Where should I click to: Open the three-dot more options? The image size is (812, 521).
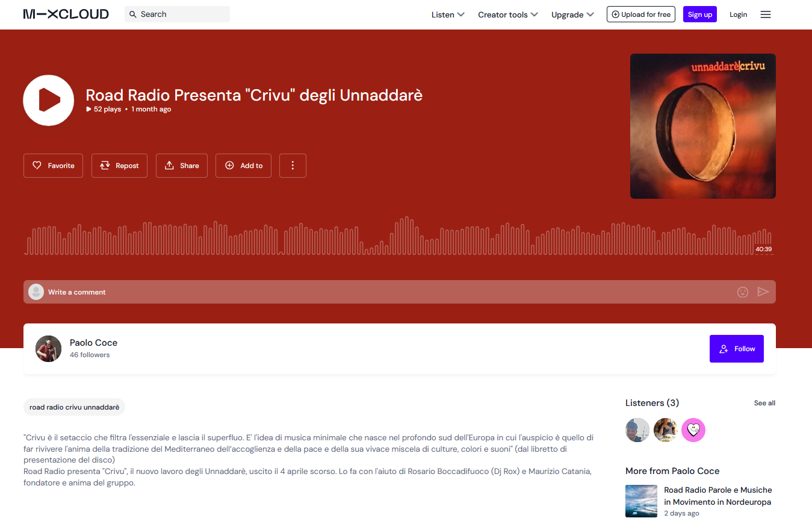(293, 166)
